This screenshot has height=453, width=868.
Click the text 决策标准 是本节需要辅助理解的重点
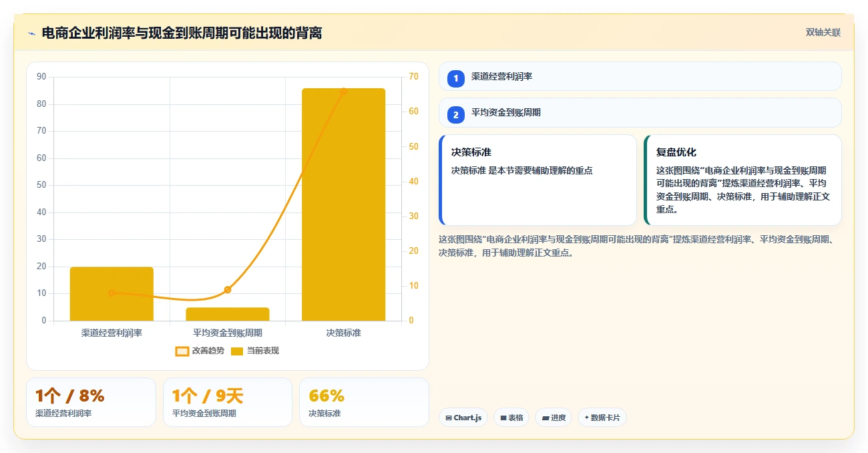pyautogui.click(x=521, y=170)
